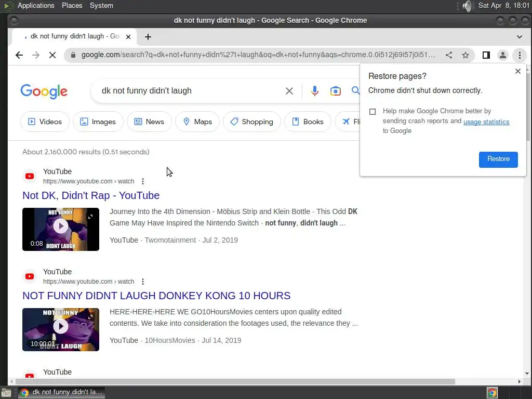Clear the search query

click(x=289, y=91)
